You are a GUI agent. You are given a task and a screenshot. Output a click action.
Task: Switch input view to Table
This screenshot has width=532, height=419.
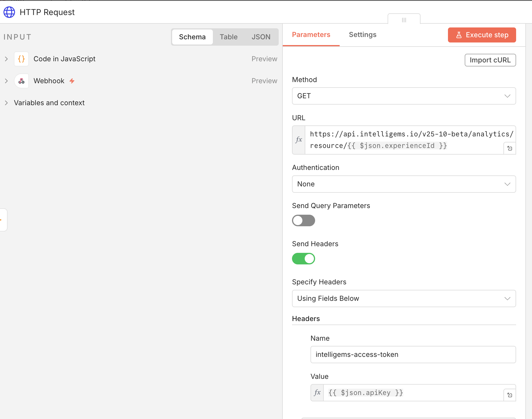tap(228, 37)
